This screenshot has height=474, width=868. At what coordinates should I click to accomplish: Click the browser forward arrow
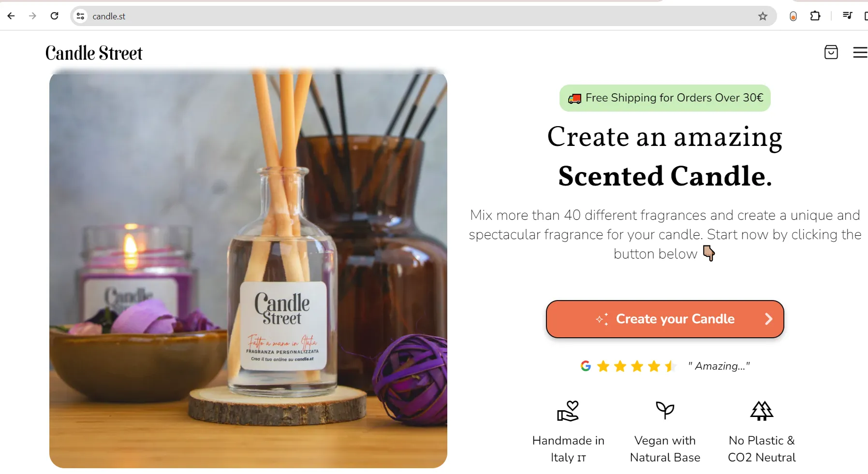pos(32,16)
